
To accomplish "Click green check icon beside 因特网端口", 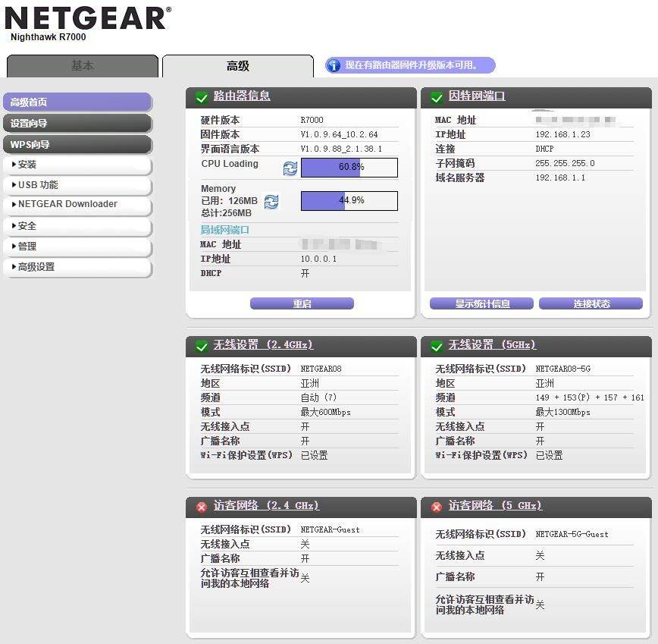I will (x=437, y=97).
